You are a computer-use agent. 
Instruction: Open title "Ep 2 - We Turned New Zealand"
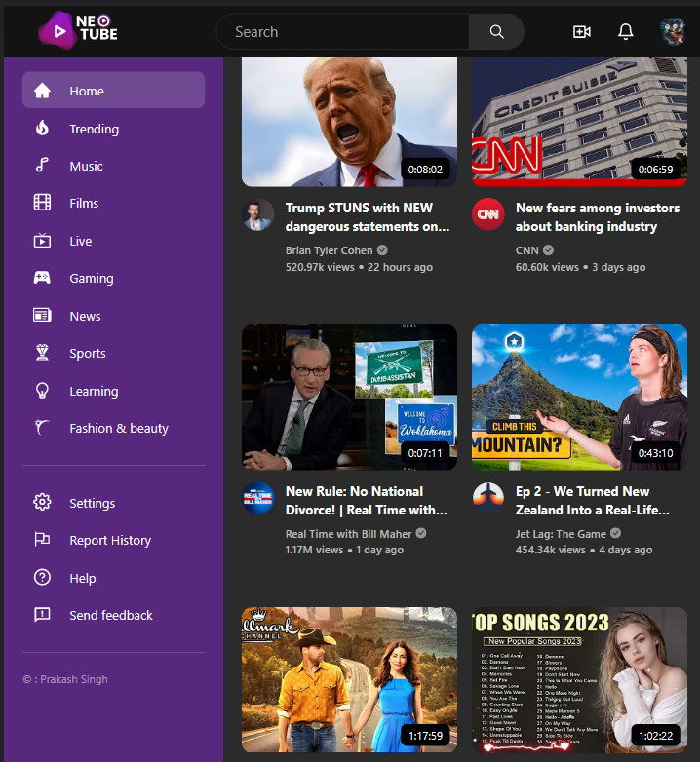(593, 501)
